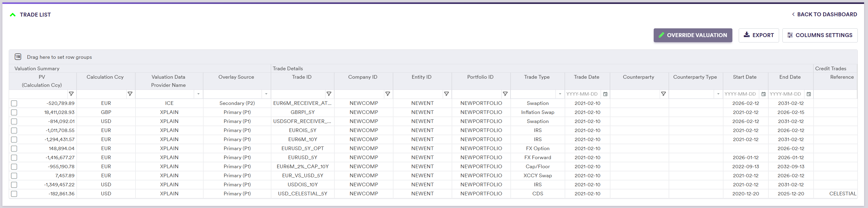Tick the checkbox for the USD_CELESTIAL_5Y row
This screenshot has width=868, height=208.
14,194
